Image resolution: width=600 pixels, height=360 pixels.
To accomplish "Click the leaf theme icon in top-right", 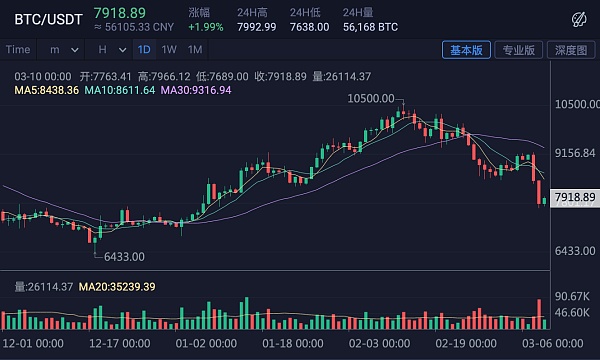I will [579, 19].
